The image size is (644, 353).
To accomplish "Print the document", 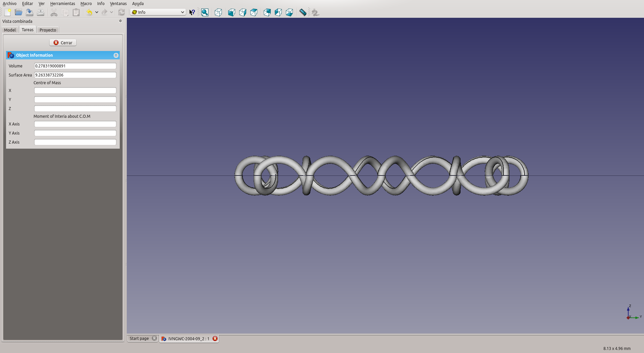I will pos(41,12).
